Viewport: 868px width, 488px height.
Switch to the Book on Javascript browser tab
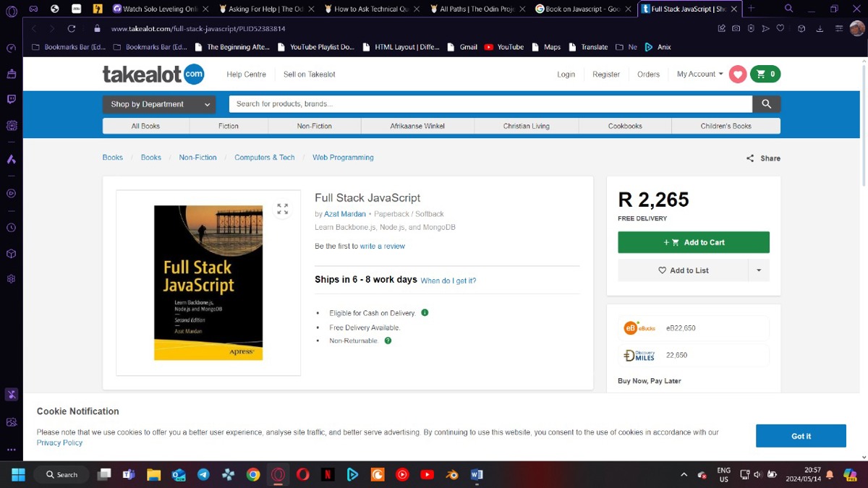coord(584,9)
